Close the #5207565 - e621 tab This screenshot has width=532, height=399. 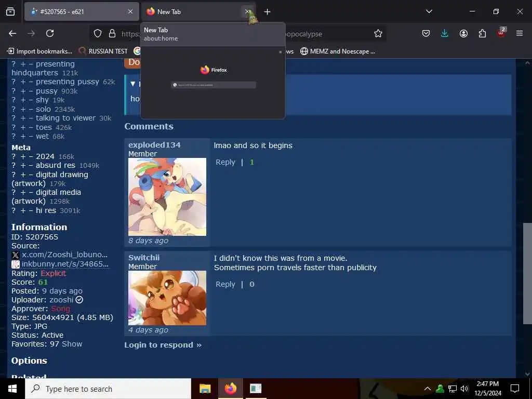pyautogui.click(x=130, y=11)
